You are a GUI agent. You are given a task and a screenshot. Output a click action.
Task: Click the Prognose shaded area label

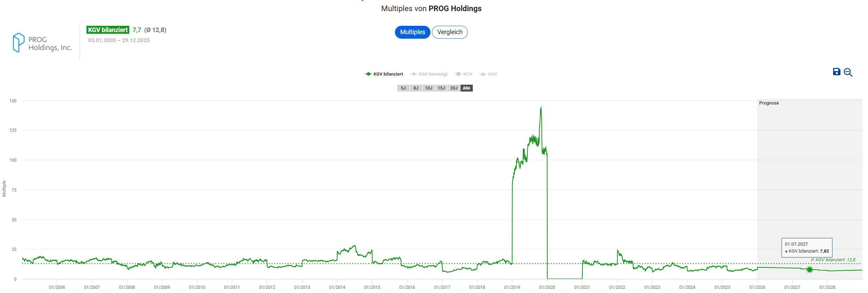pyautogui.click(x=769, y=103)
